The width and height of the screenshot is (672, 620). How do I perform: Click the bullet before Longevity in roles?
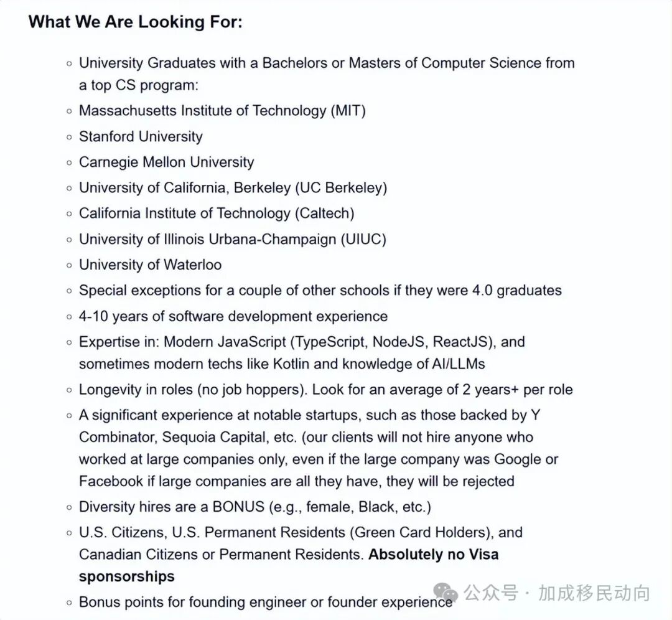pyautogui.click(x=70, y=390)
